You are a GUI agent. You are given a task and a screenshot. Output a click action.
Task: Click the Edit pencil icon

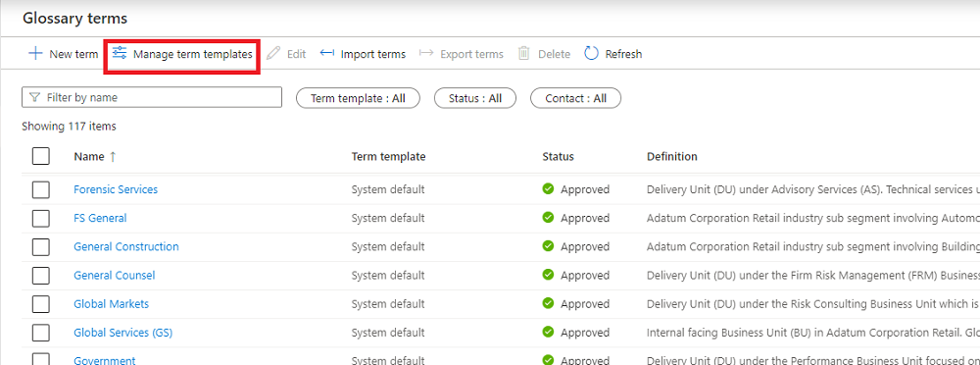click(x=273, y=54)
